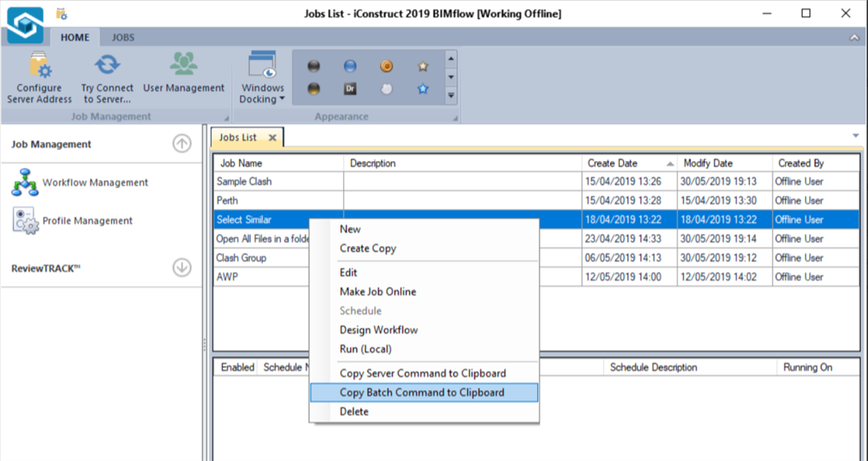The height and width of the screenshot is (461, 868).
Task: Select the blue sphere theme
Action: (349, 66)
